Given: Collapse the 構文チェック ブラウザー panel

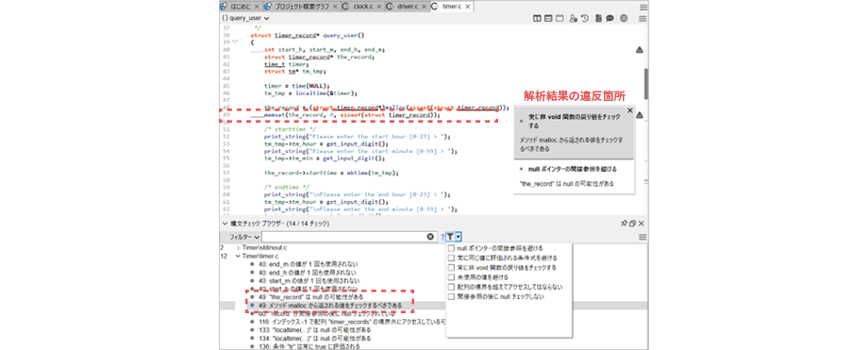Looking at the screenshot, I should click(225, 224).
